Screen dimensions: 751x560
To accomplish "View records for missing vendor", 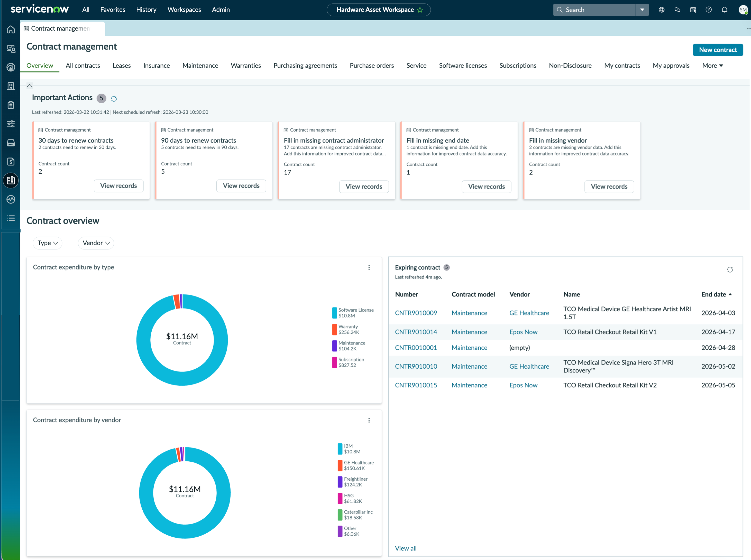I will click(x=609, y=186).
